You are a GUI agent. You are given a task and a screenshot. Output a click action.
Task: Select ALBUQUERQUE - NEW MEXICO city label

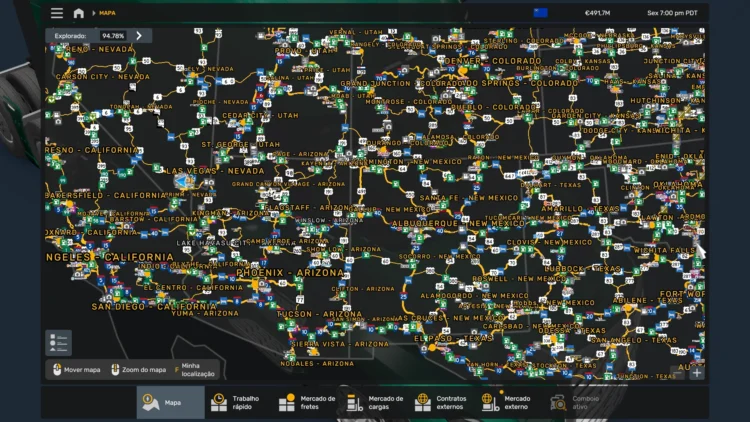tap(458, 223)
